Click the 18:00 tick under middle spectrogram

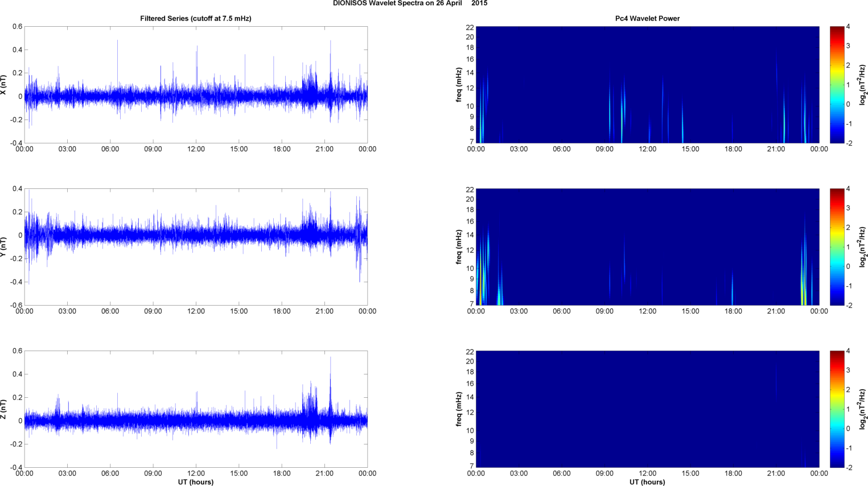pos(733,311)
